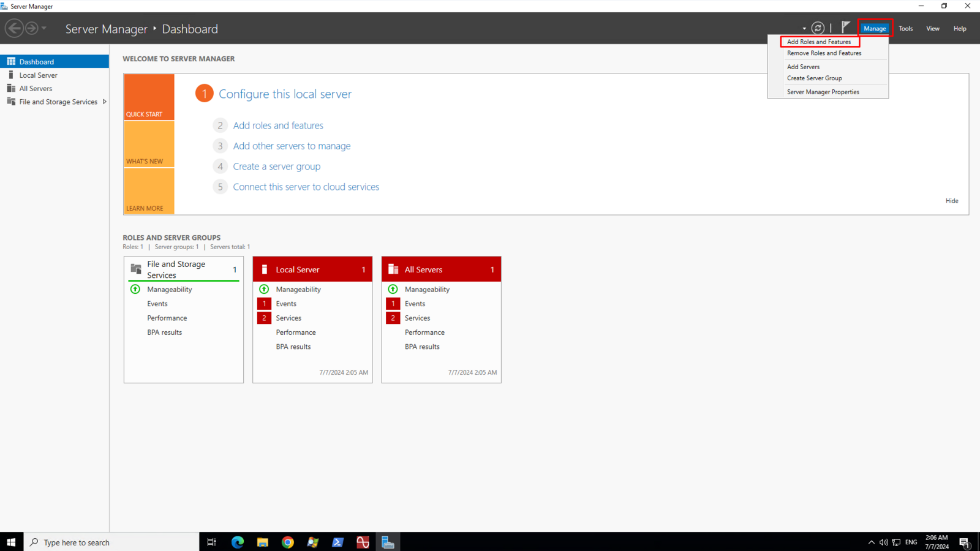Image resolution: width=980 pixels, height=551 pixels.
Task: Click Add other servers to manage link
Action: click(x=292, y=146)
